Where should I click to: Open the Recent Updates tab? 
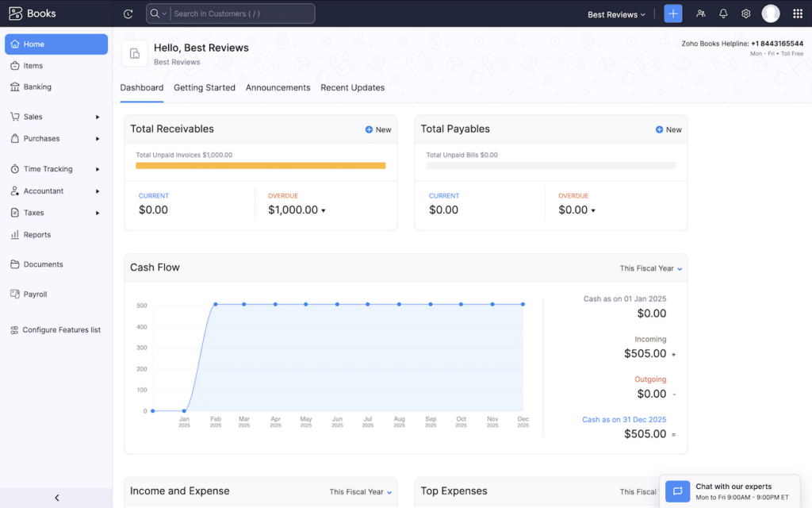[352, 87]
